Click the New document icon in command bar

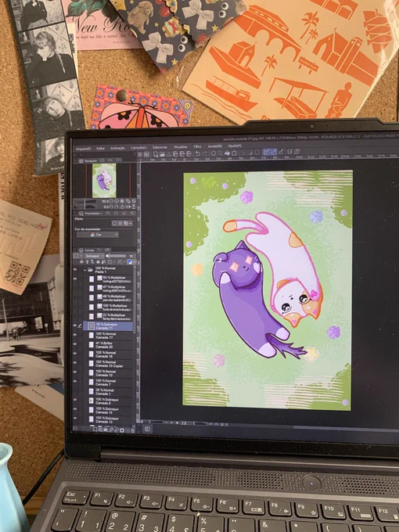(156, 154)
